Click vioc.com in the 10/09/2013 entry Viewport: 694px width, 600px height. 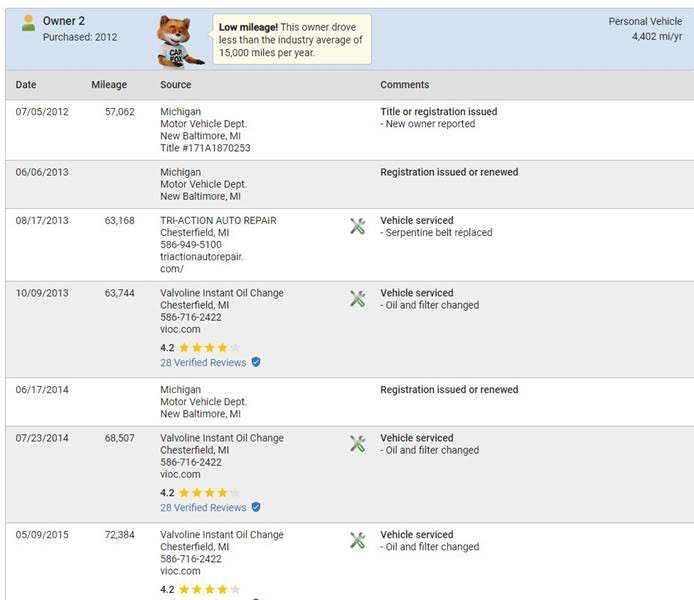pos(180,329)
